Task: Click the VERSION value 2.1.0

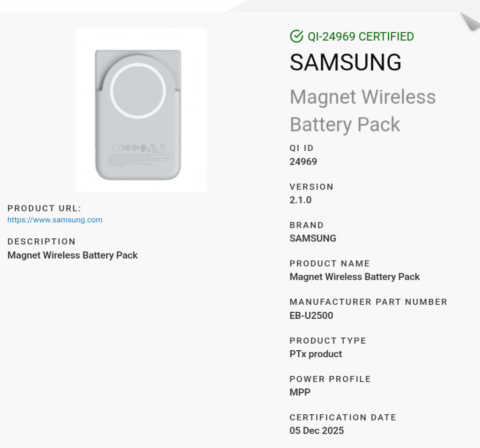Action: click(300, 200)
